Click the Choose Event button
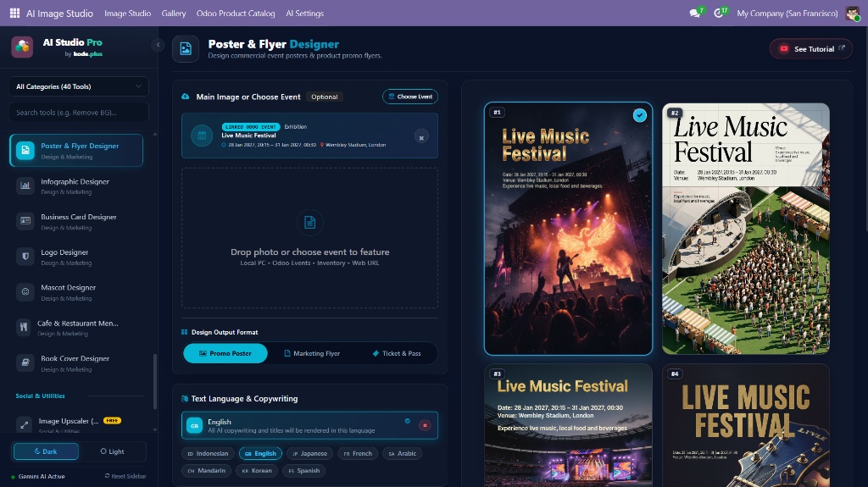Image resolution: width=868 pixels, height=487 pixels. pyautogui.click(x=410, y=97)
